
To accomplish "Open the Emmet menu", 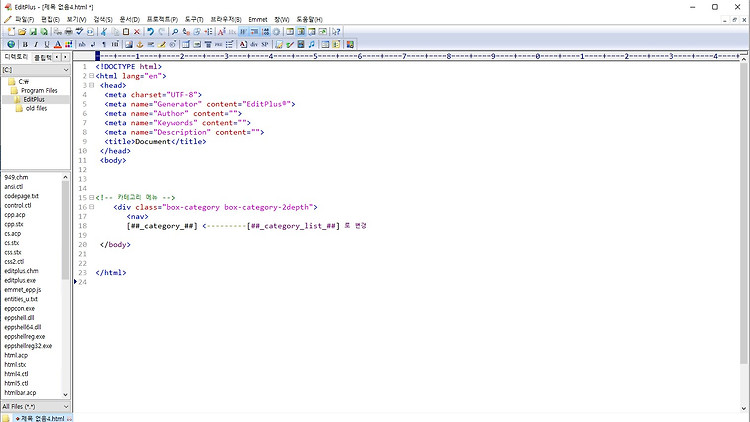I will point(258,19).
